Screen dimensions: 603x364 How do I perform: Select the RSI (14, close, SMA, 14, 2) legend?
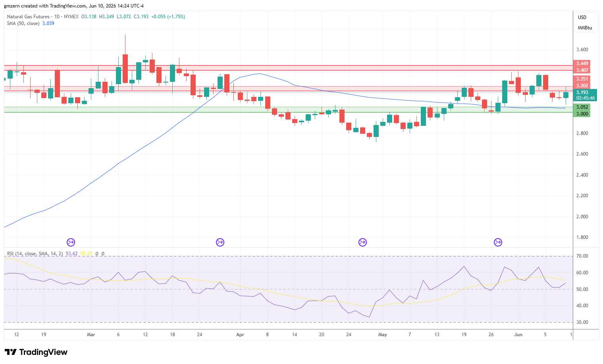(35, 254)
